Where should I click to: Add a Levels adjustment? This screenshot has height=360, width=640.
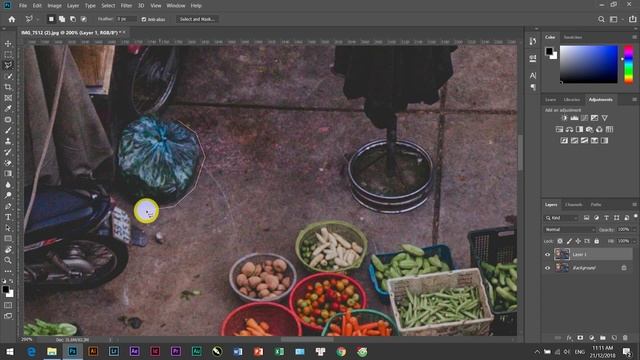tap(574, 118)
